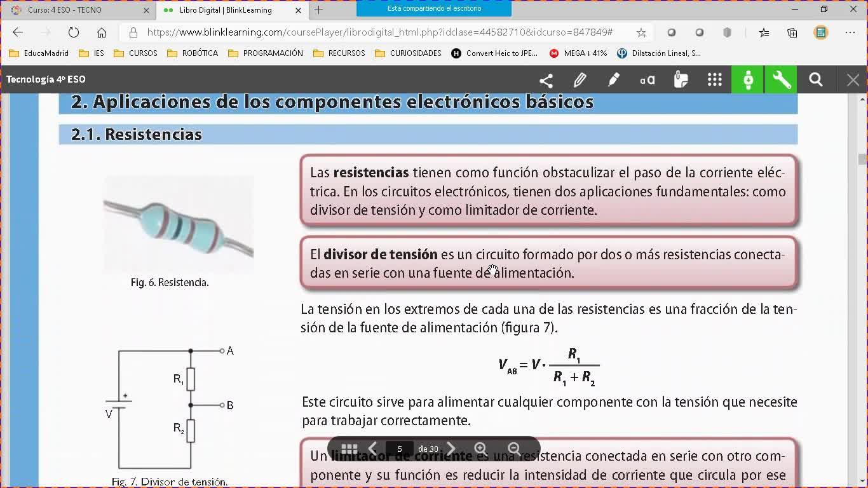Click the Tecnología 4º ESO book title
Screen dimensions: 868x488
[46, 79]
